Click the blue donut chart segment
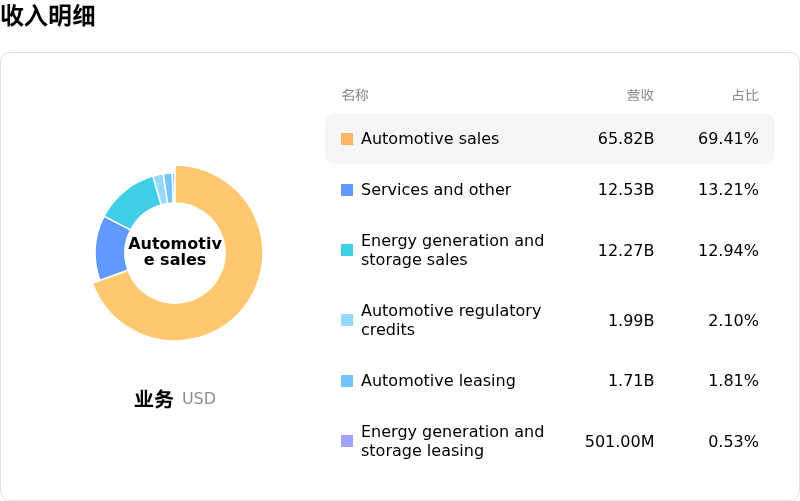The width and height of the screenshot is (800, 501). click(x=111, y=249)
